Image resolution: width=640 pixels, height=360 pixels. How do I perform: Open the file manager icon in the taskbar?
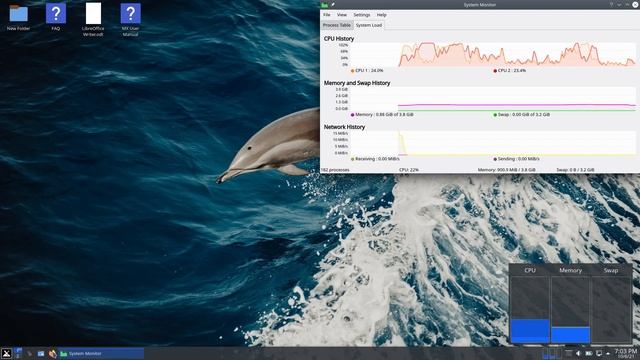[41, 353]
